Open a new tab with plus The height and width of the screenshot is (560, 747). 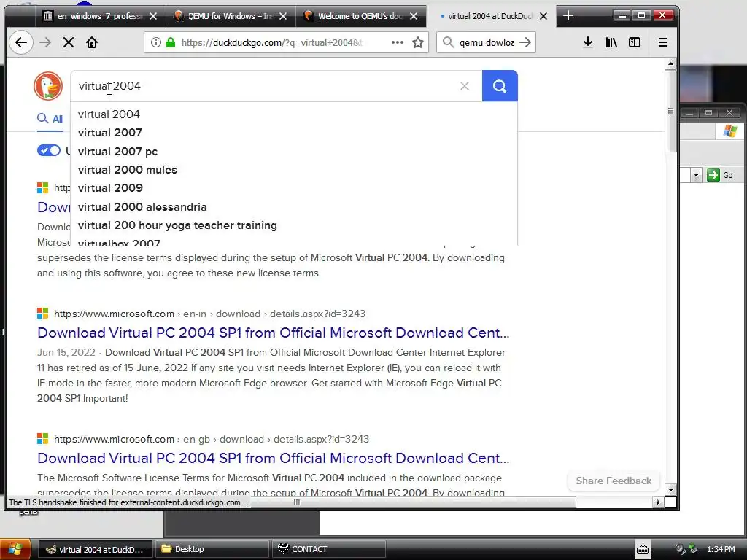coord(568,16)
